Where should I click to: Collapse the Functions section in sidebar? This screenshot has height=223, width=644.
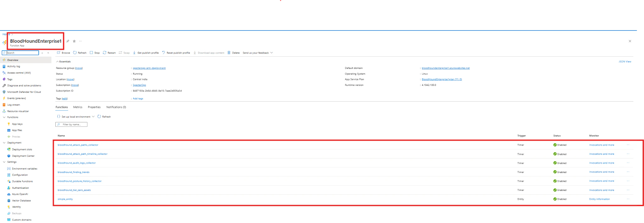pyautogui.click(x=4, y=117)
